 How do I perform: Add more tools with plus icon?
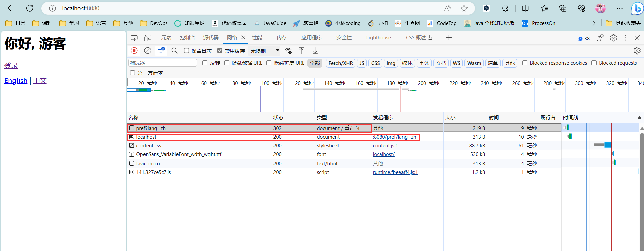pyautogui.click(x=449, y=38)
